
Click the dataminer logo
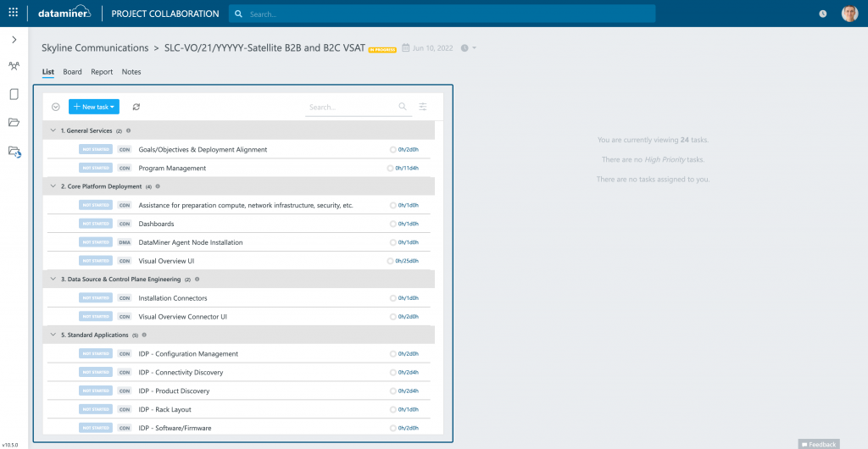tap(64, 14)
